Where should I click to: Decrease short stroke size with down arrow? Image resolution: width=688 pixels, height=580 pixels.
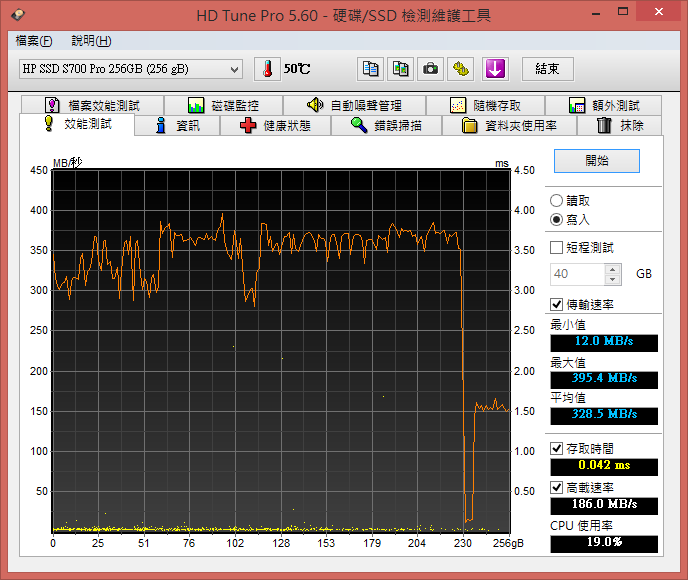613,279
